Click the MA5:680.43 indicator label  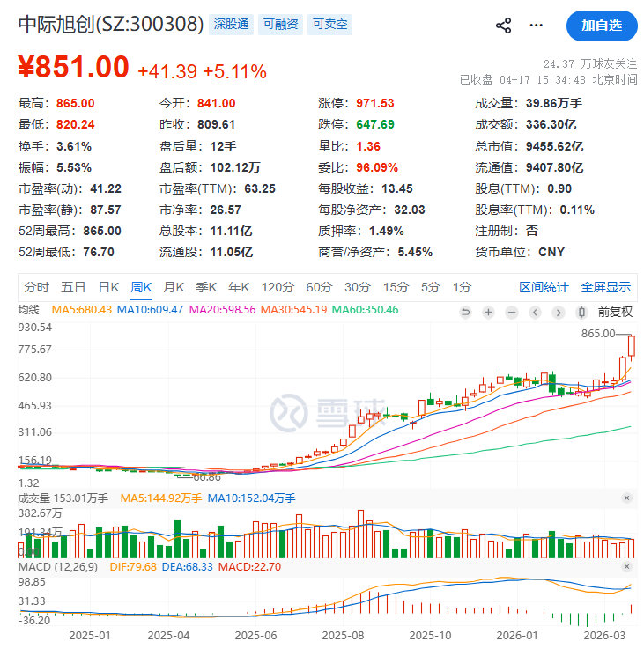coord(82,310)
